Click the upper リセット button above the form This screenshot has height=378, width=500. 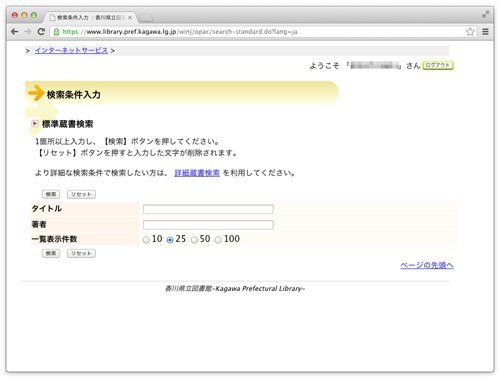coord(81,194)
